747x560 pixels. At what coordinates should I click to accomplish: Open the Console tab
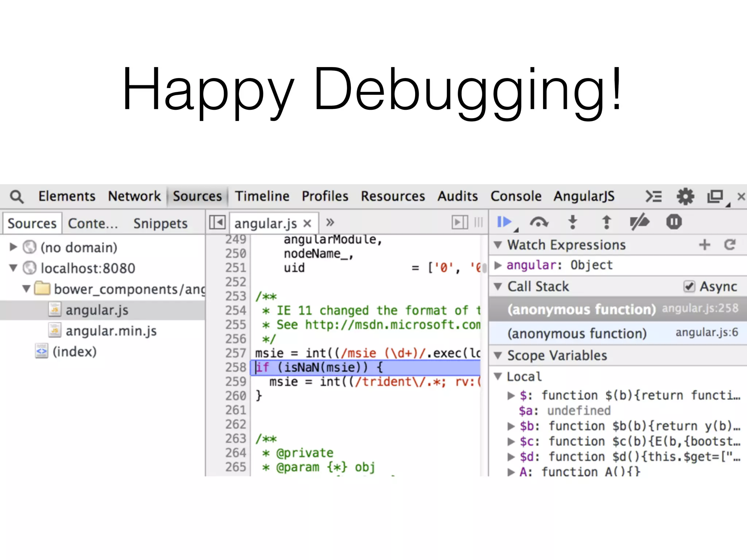(516, 196)
